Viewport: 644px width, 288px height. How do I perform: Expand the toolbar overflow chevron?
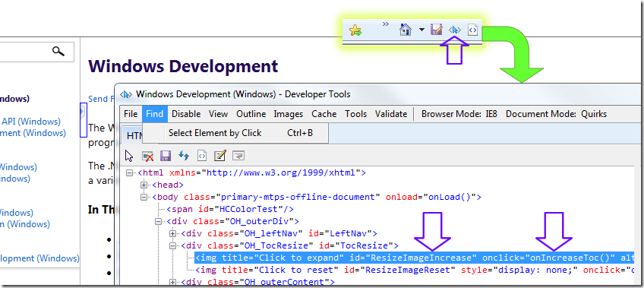[385, 24]
